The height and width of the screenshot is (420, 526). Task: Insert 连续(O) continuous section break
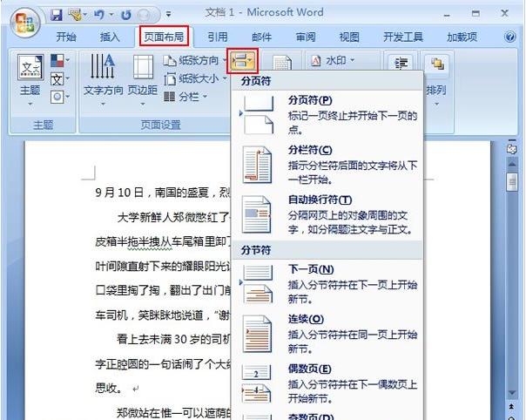coord(327,334)
